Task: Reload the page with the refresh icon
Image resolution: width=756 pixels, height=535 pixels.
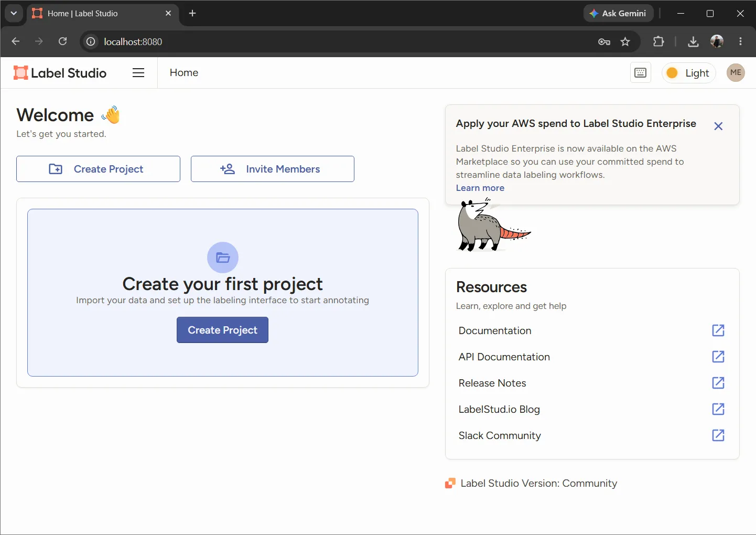Action: point(62,41)
